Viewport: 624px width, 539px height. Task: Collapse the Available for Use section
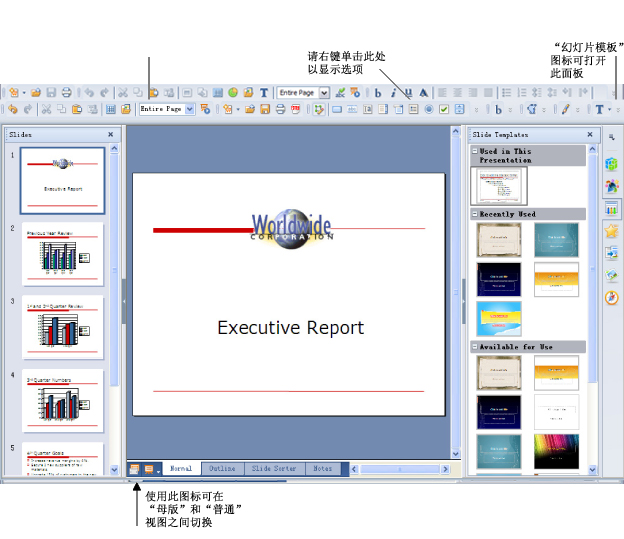[474, 347]
